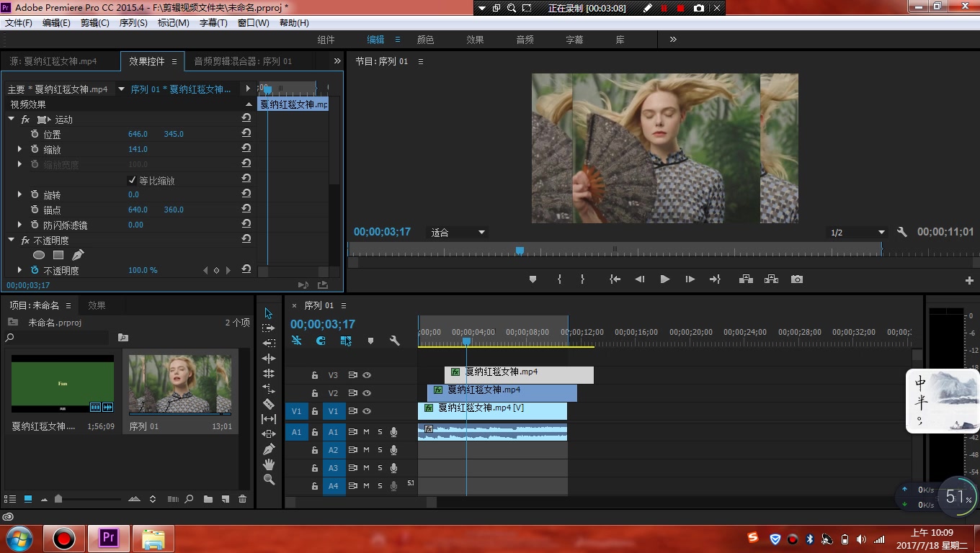980x553 pixels.
Task: Toggle V1 track output eye
Action: click(367, 411)
